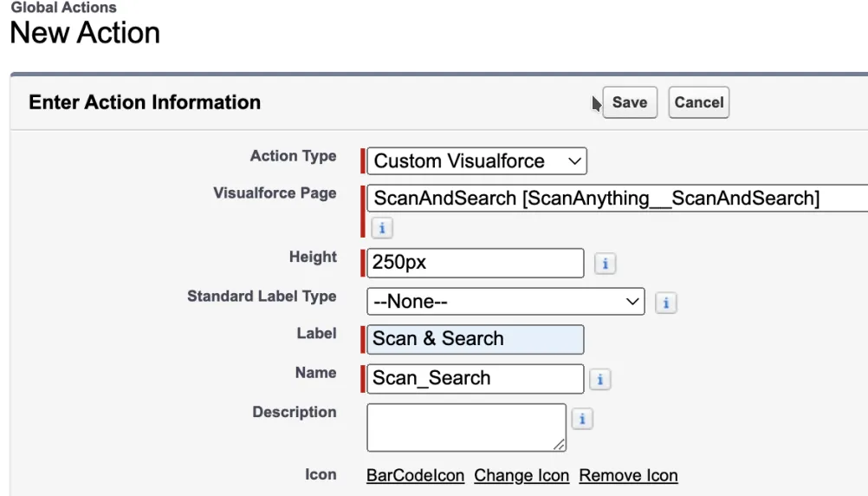
Task: Click the New Action page title
Action: tap(85, 33)
